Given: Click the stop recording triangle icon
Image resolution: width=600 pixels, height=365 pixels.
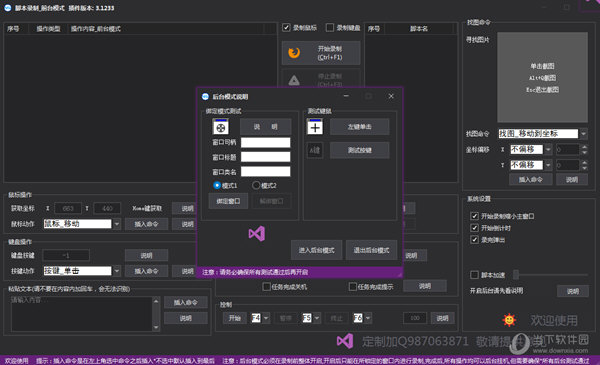Looking at the screenshot, I should 294,80.
